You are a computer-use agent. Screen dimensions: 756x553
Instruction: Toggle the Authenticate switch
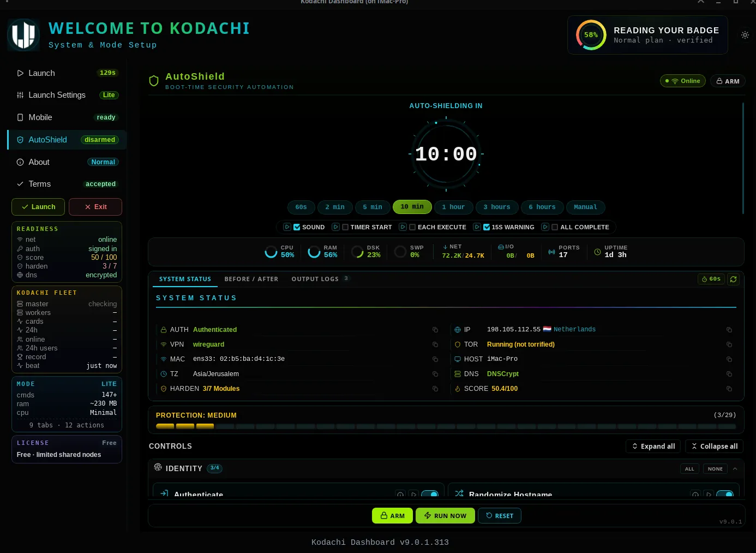pos(430,494)
